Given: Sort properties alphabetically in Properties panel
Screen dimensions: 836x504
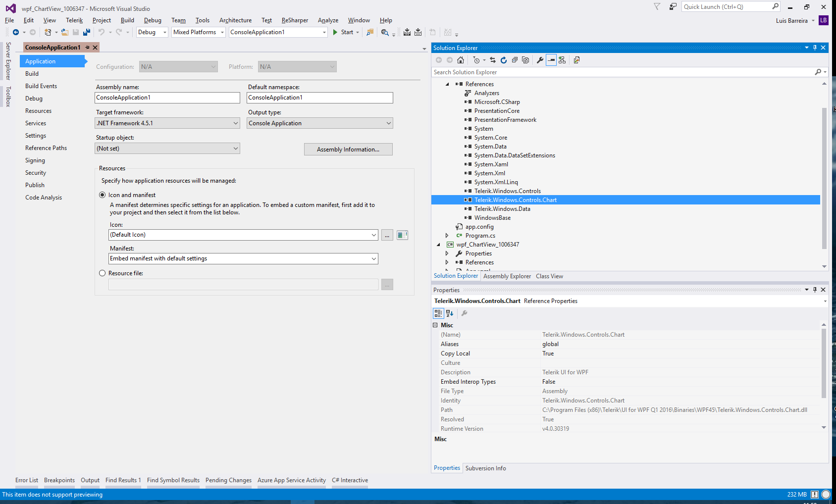Looking at the screenshot, I should tap(450, 313).
